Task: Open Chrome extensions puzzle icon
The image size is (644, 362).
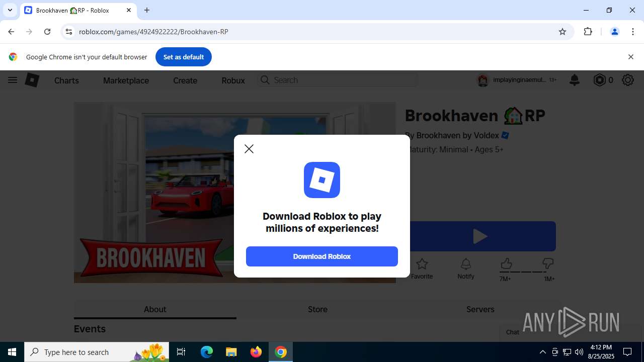Action: [588, 32]
